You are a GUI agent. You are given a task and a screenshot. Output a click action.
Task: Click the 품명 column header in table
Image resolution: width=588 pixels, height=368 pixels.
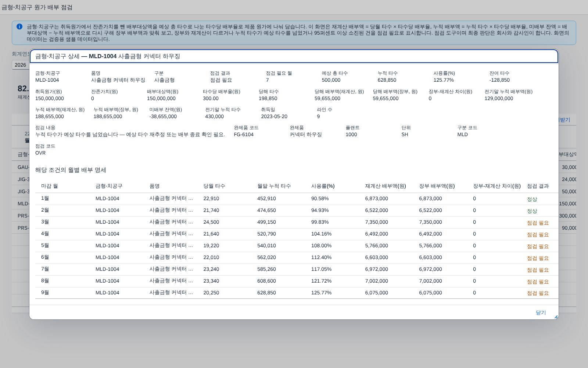tap(154, 186)
